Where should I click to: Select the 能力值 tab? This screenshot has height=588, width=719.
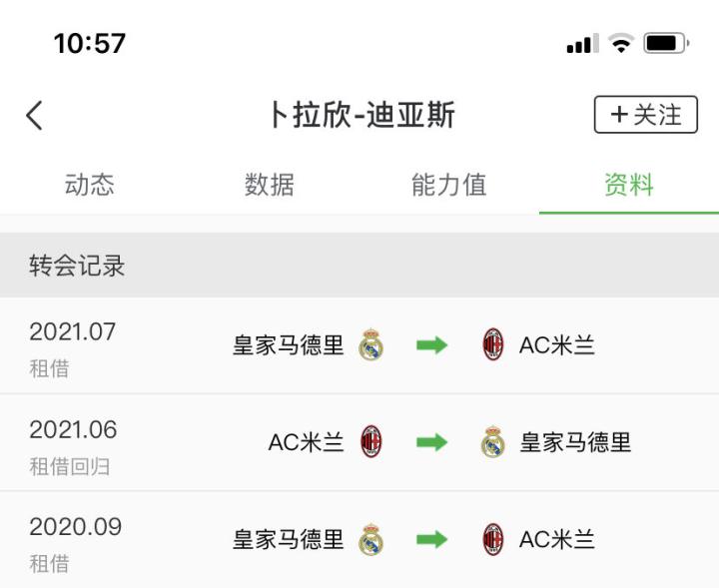tap(449, 185)
